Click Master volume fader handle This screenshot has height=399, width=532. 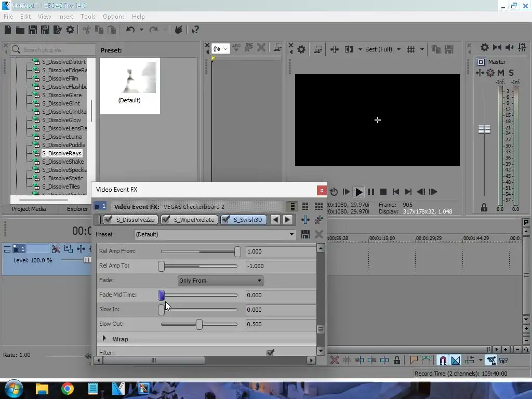pos(484,129)
